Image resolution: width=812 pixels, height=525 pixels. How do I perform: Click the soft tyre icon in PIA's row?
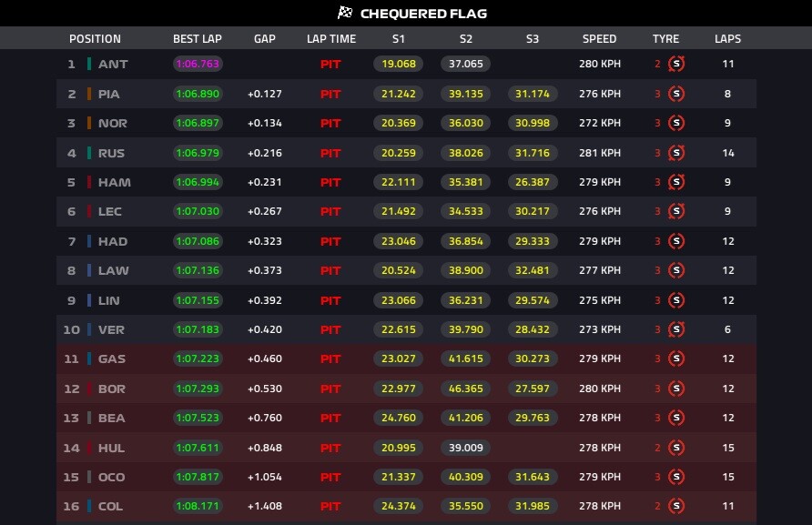pos(675,94)
